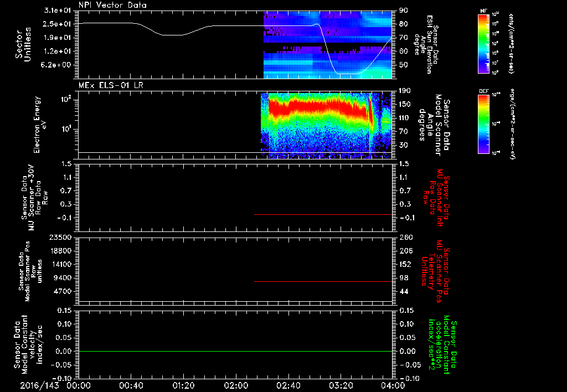Click the '02:00' time axis label
This screenshot has height=392, width=567.
pos(236,385)
